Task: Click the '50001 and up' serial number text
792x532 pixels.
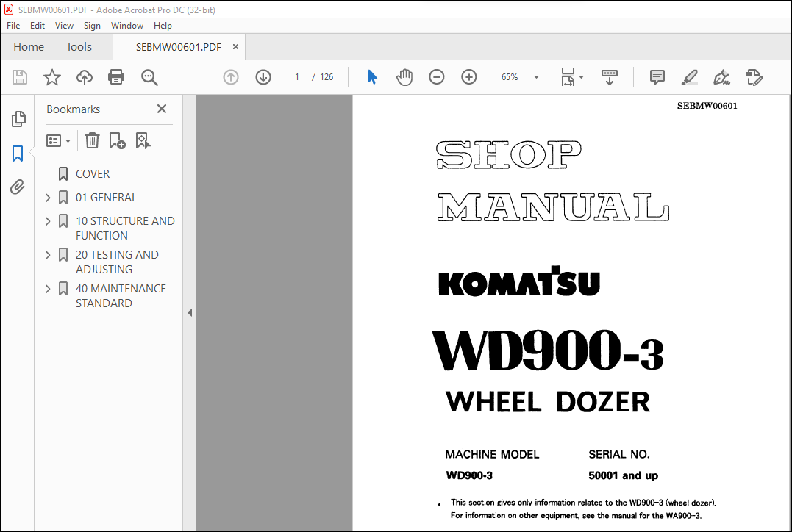Action: pos(624,475)
